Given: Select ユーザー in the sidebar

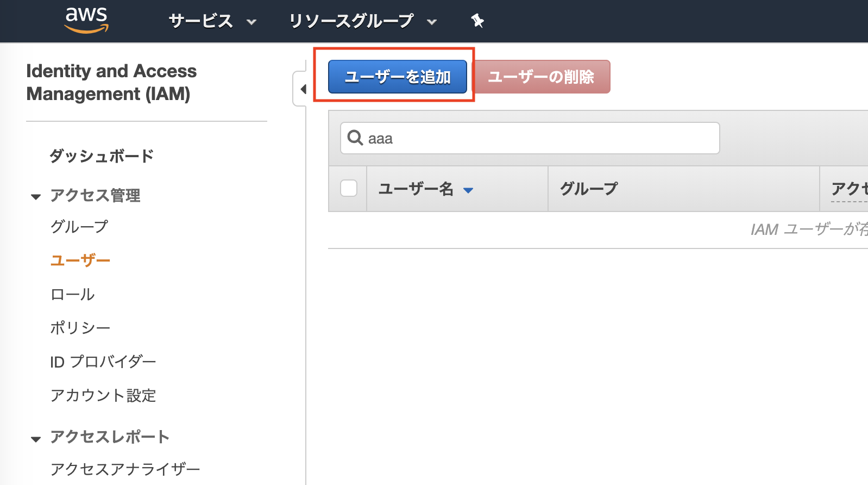Looking at the screenshot, I should click(80, 260).
